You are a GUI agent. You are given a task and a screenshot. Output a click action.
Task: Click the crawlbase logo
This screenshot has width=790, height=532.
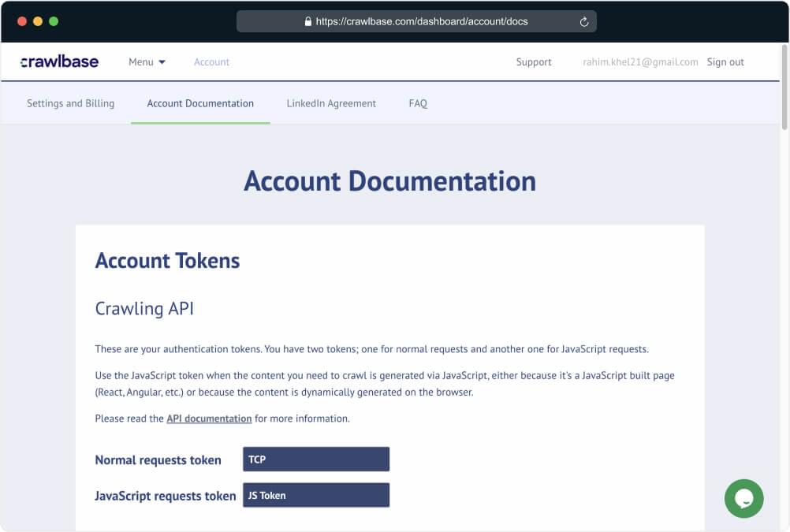(x=59, y=61)
